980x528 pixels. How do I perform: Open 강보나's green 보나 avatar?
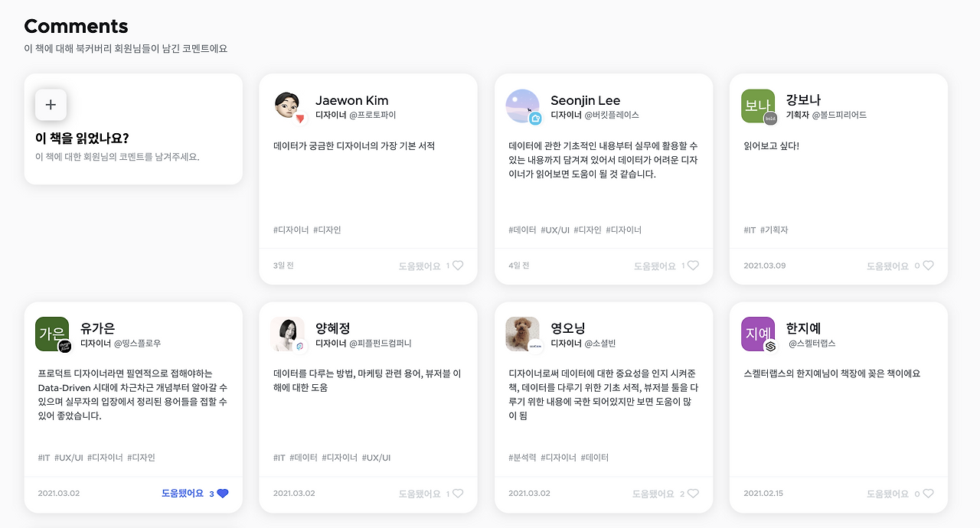tap(756, 106)
